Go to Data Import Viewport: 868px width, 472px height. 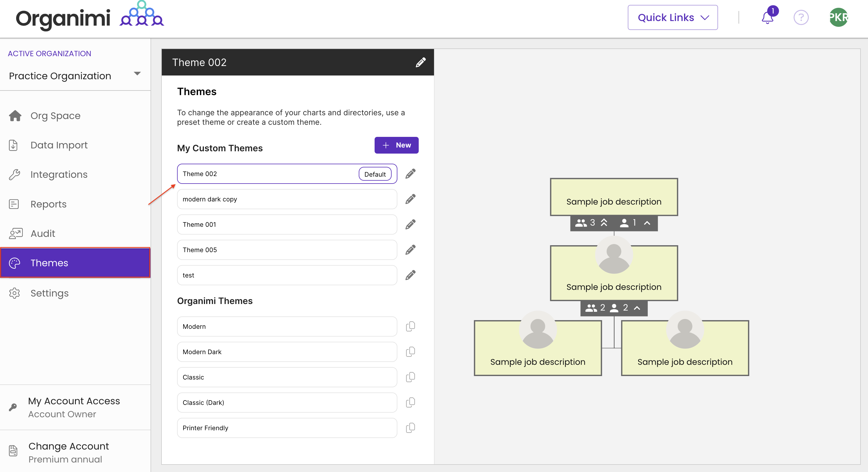click(75, 145)
